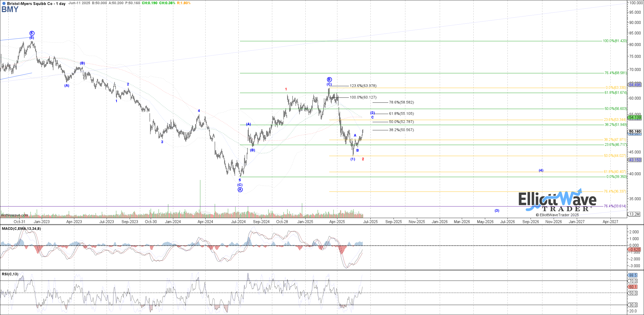This screenshot has width=644, height=315.
Task: Select the orange Fibonacci label 76.4%(36.337)
Action: click(615, 192)
